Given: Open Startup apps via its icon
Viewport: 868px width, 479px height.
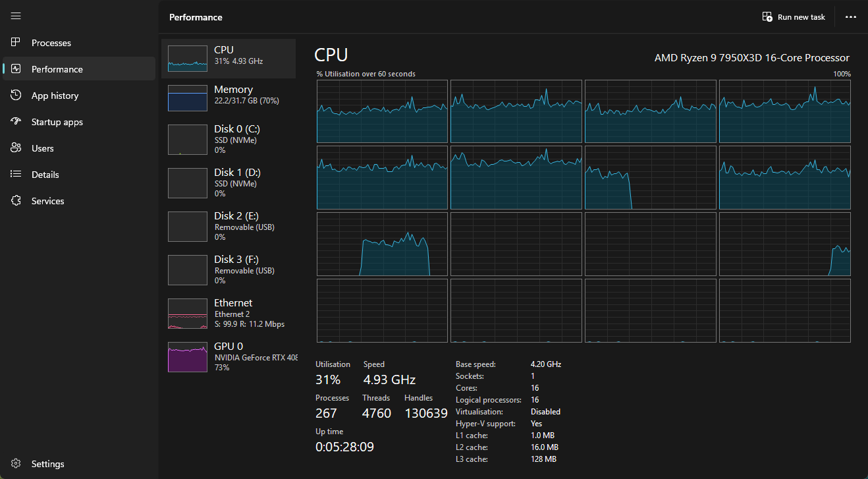Looking at the screenshot, I should coord(16,122).
